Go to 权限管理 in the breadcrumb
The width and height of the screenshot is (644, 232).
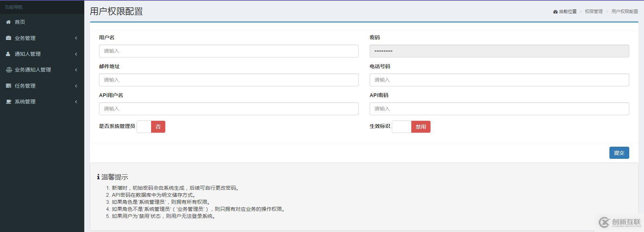pyautogui.click(x=594, y=11)
